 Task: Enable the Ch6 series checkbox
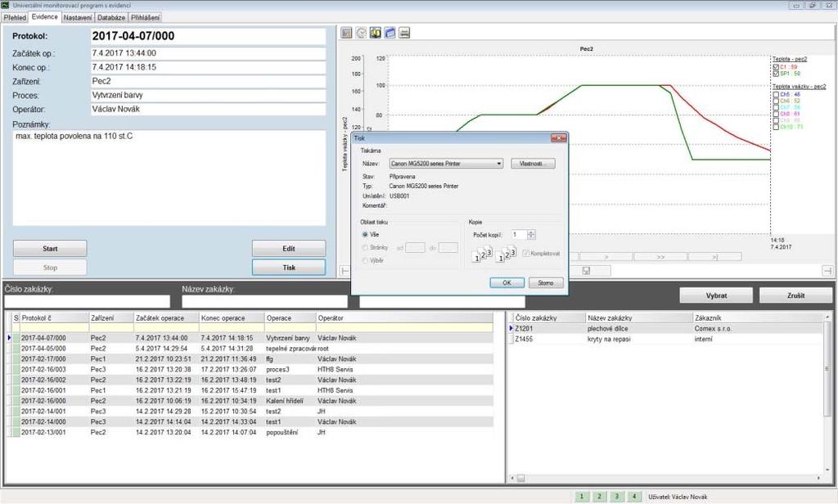click(x=776, y=101)
